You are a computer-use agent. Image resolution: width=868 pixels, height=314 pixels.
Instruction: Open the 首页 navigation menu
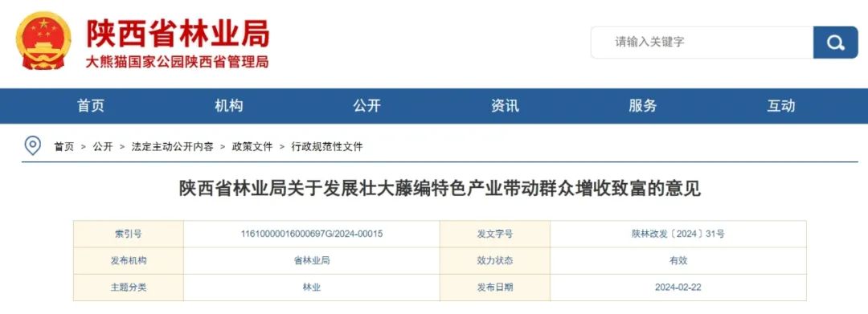[91, 105]
